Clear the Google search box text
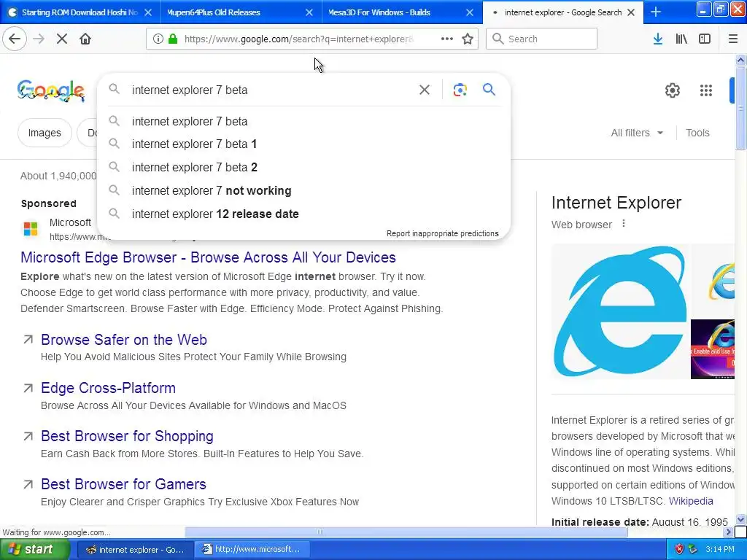The width and height of the screenshot is (747, 560). 425,90
